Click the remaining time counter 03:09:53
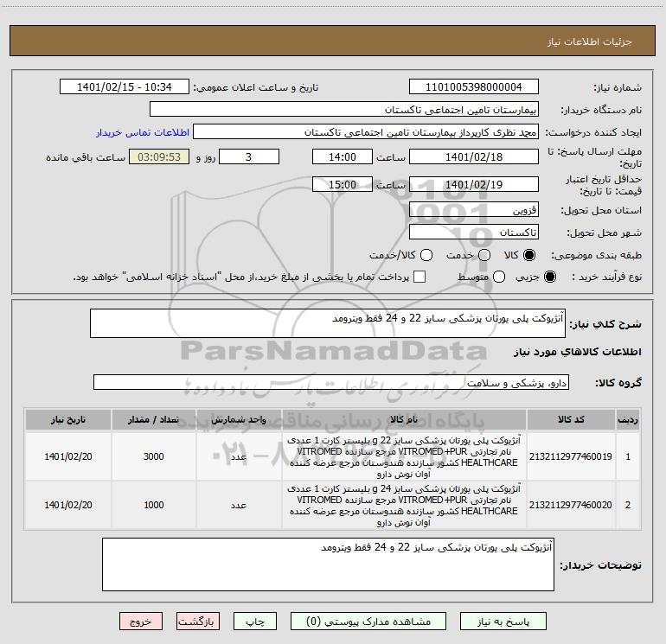This screenshot has width=666, height=644. 159,156
